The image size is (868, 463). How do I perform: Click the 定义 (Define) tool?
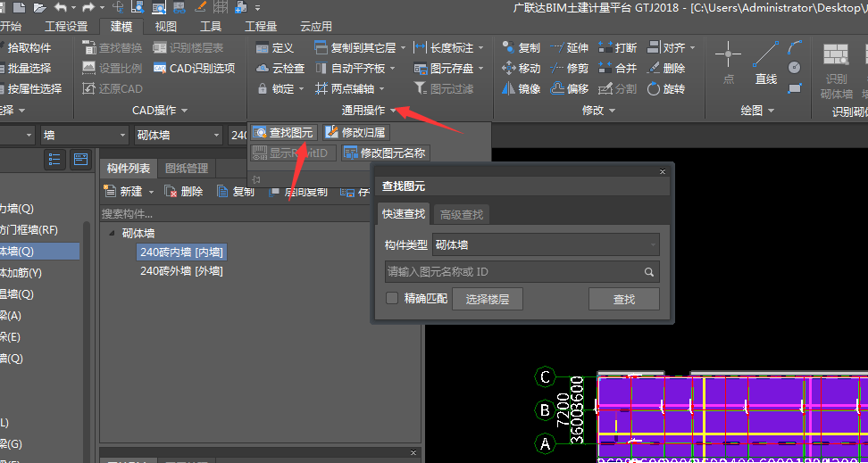(x=274, y=48)
